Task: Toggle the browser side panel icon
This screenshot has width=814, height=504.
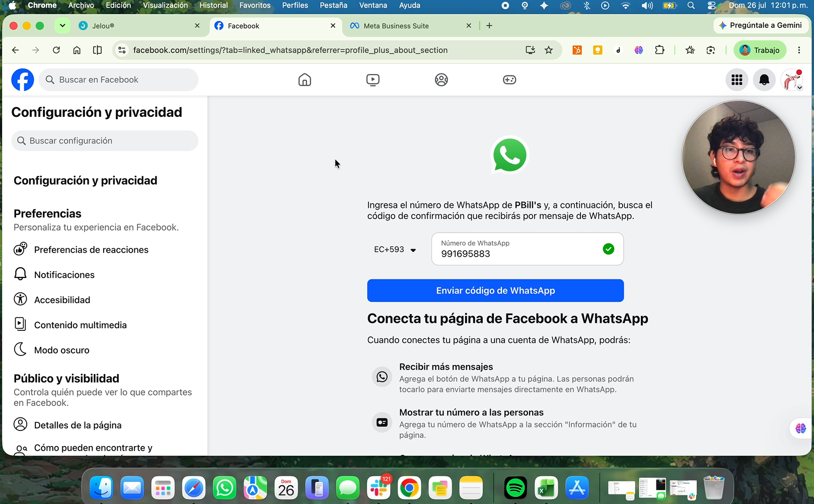Action: 98,50
